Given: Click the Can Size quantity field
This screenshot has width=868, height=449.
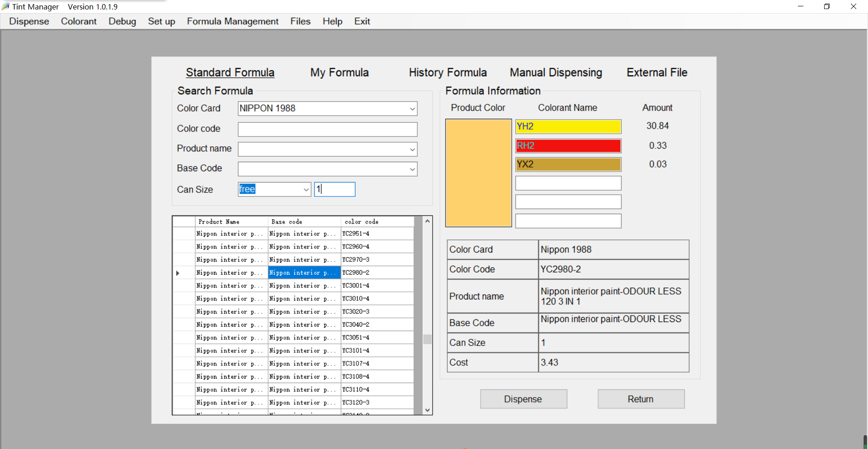Looking at the screenshot, I should point(335,189).
